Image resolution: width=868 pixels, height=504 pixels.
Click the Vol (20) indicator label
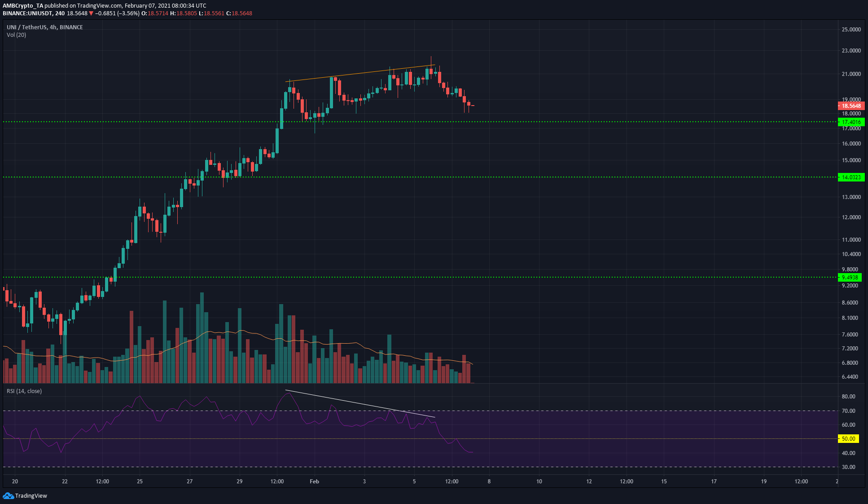16,35
